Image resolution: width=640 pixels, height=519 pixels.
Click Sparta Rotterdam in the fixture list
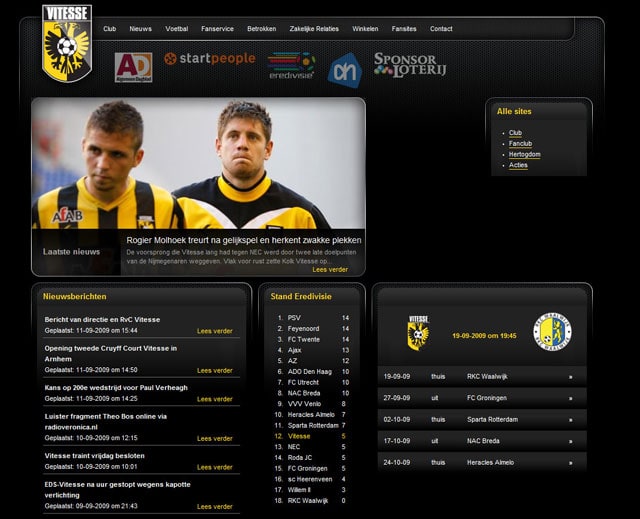[492, 419]
